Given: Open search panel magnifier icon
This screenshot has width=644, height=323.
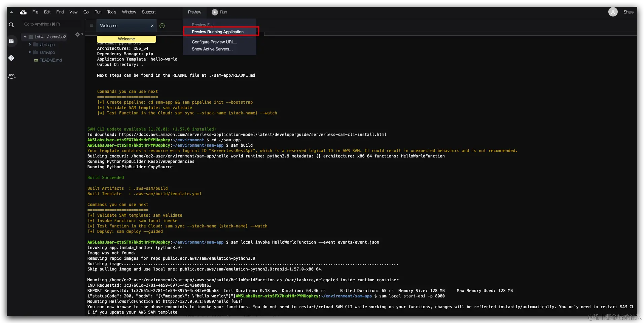Looking at the screenshot, I should coord(11,25).
